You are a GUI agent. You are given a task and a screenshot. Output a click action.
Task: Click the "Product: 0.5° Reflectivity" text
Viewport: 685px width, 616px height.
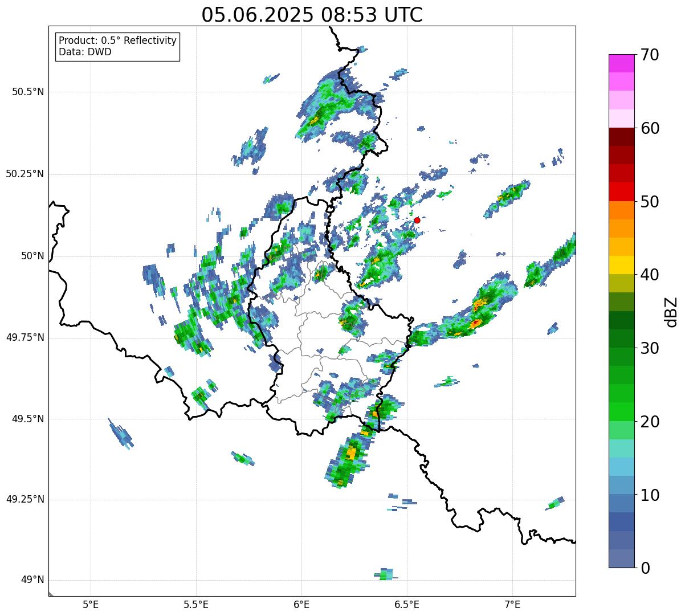point(117,40)
